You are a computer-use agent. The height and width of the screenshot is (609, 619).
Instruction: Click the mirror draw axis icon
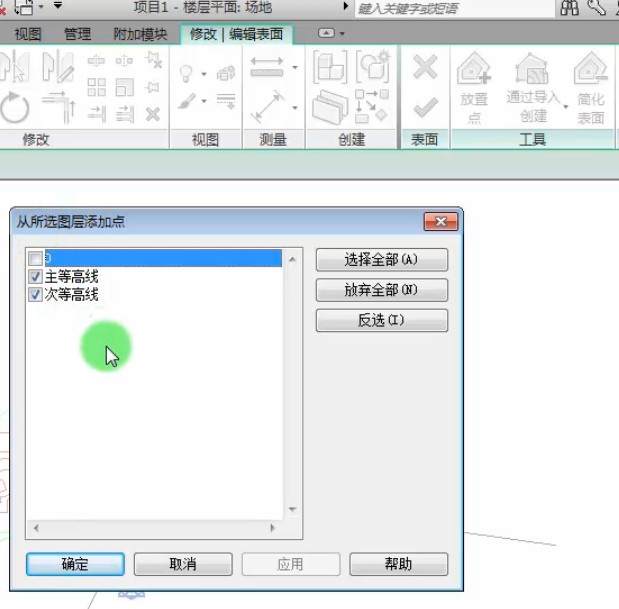coord(58,66)
